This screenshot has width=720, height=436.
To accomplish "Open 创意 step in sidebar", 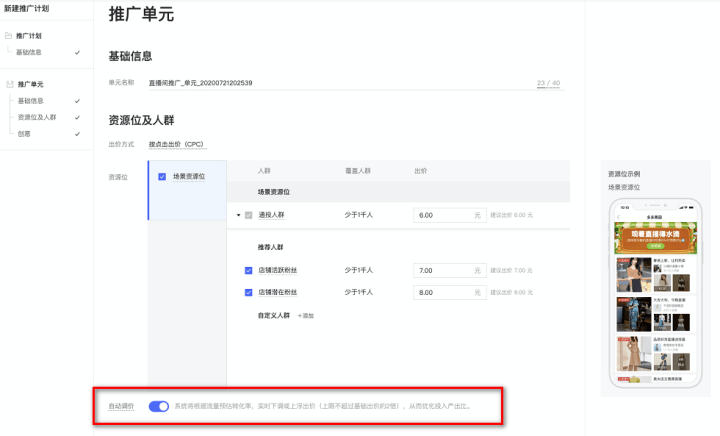I will pos(24,133).
